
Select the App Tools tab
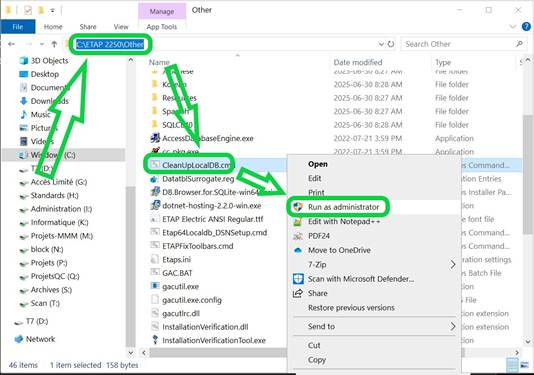[x=162, y=27]
